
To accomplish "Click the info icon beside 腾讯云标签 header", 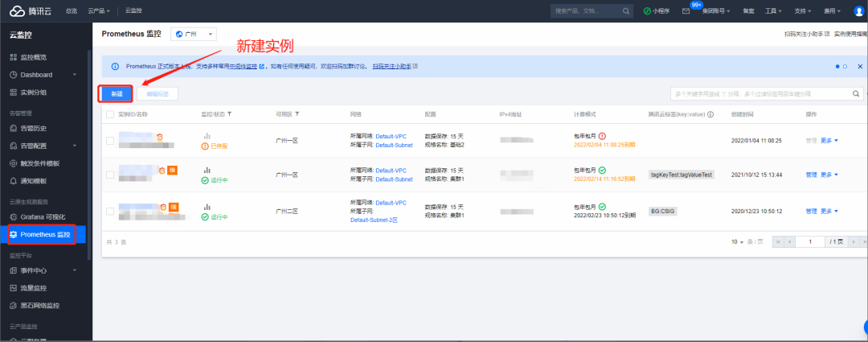I will (x=710, y=114).
